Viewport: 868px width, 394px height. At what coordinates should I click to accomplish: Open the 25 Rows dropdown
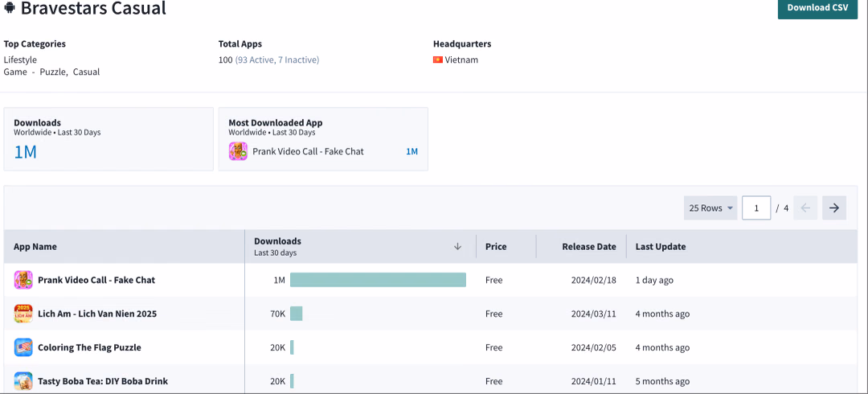(x=710, y=207)
